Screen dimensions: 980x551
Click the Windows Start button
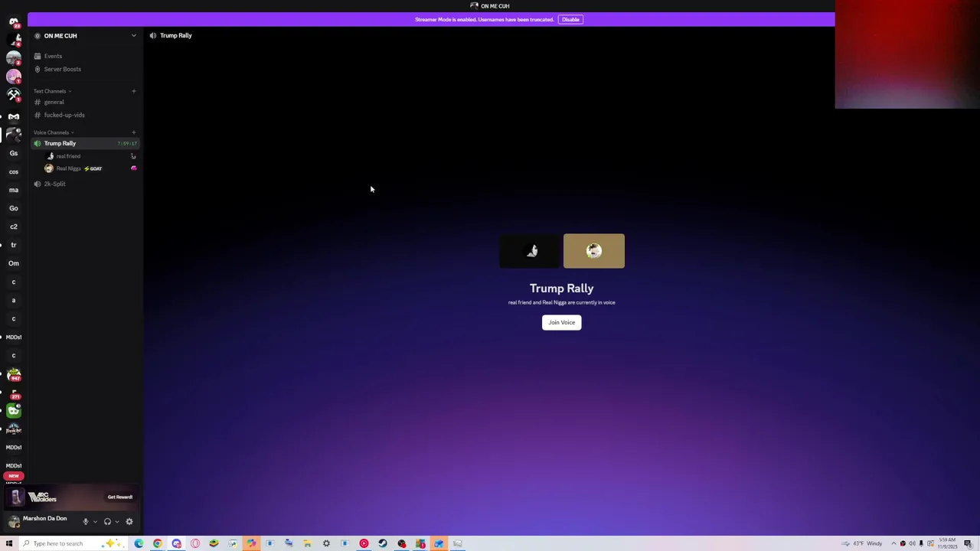(9, 543)
